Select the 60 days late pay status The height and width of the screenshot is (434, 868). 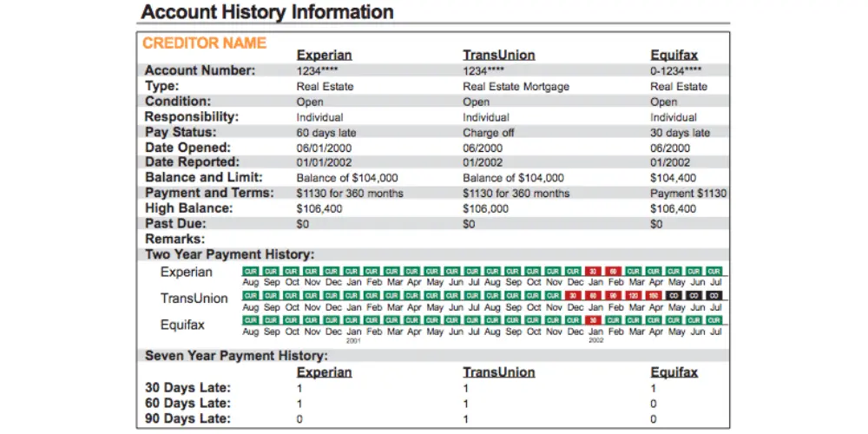[326, 133]
